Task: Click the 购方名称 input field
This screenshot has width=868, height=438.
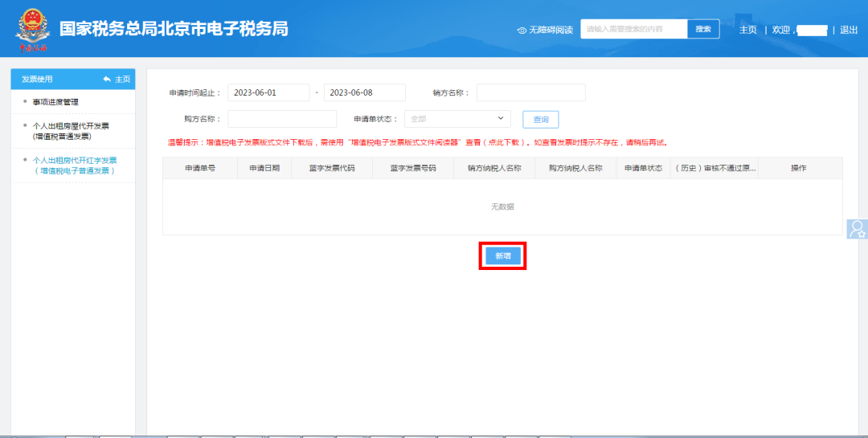Action: [282, 119]
